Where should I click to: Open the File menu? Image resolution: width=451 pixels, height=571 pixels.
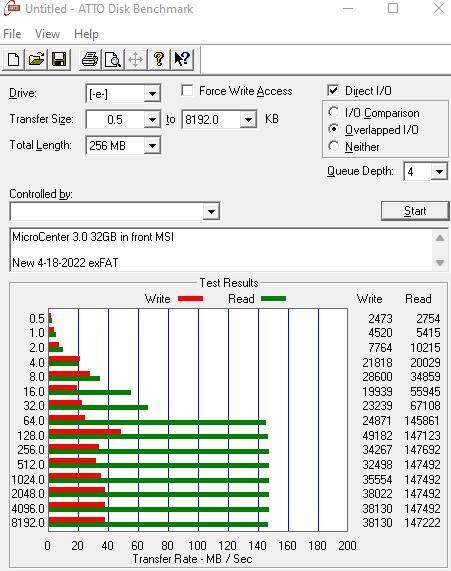pyautogui.click(x=12, y=34)
